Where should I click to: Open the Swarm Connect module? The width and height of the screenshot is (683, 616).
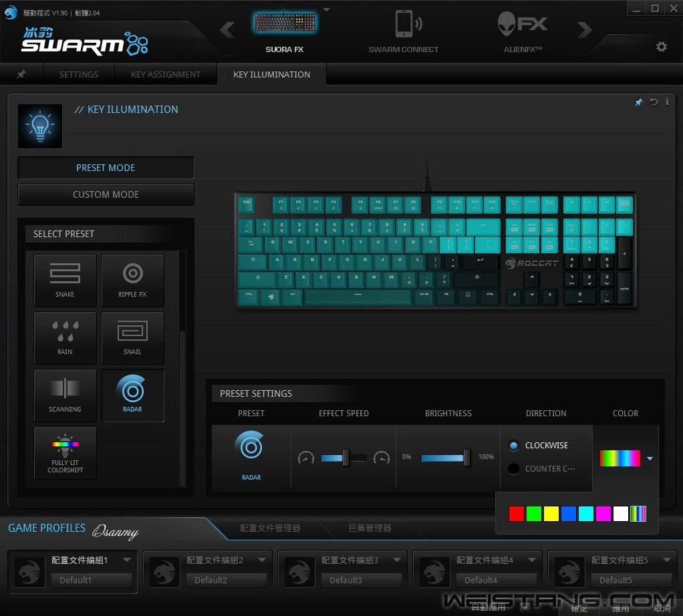pos(404,31)
